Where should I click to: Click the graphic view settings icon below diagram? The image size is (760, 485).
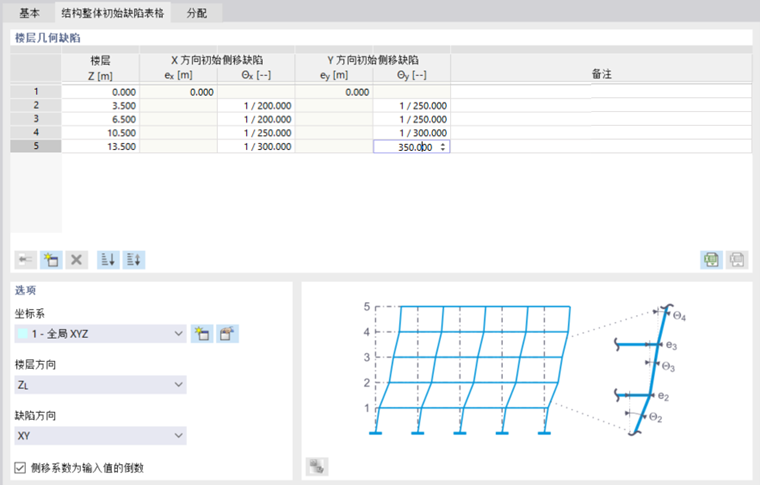pos(317,467)
